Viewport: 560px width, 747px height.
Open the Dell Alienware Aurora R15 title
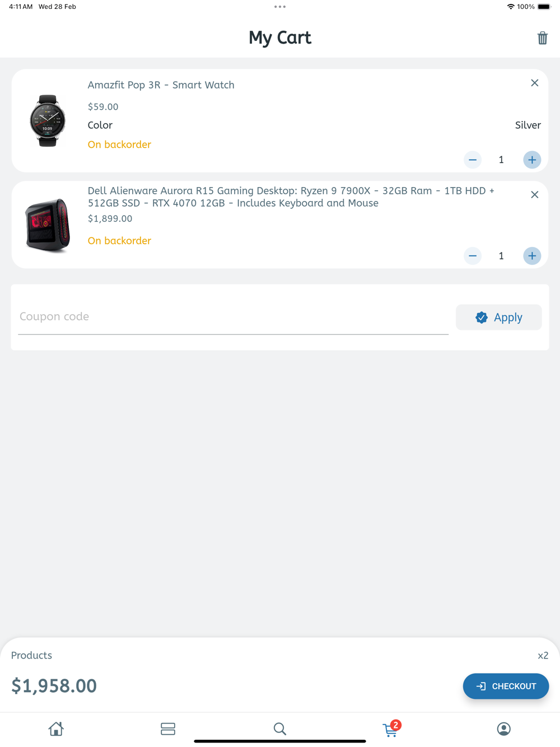coord(291,197)
